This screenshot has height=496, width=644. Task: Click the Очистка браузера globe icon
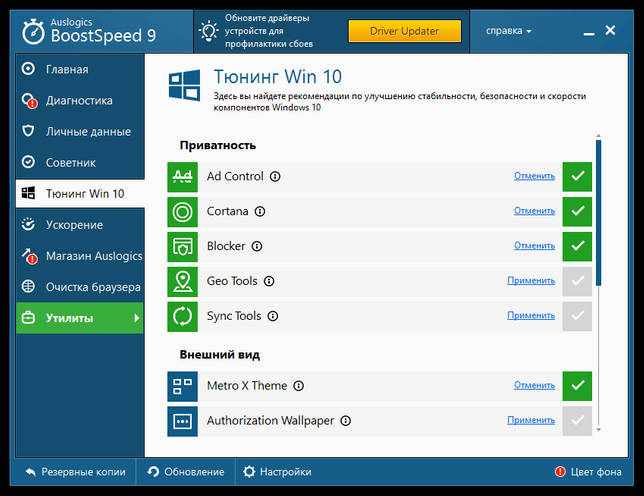(28, 287)
